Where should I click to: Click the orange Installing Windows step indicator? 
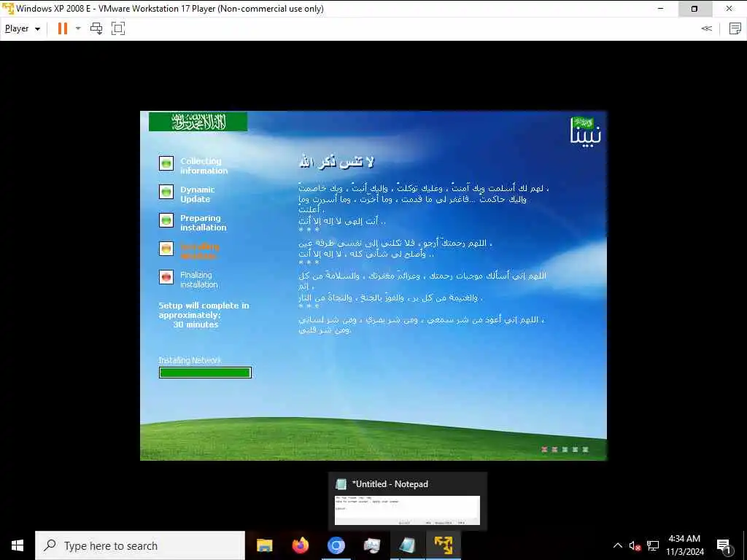166,249
